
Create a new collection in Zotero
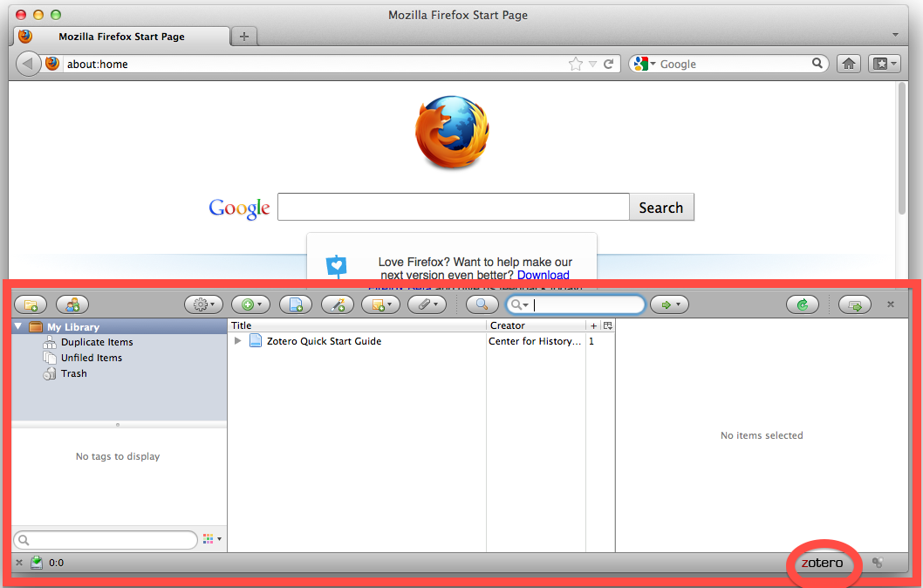31,304
